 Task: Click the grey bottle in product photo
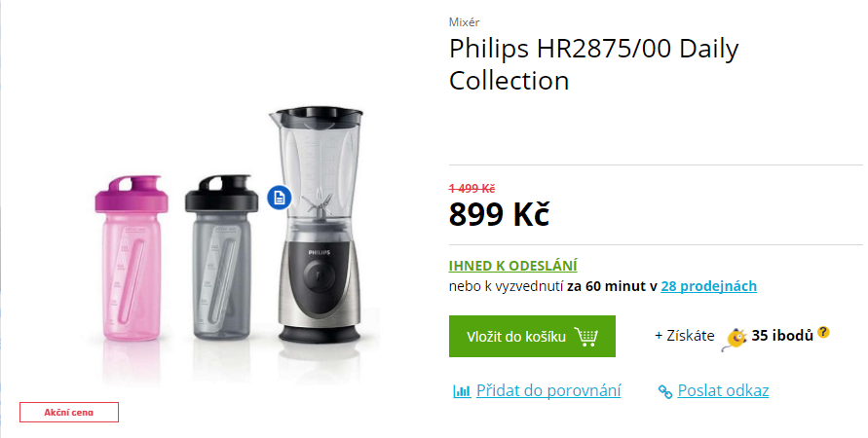pos(221,257)
